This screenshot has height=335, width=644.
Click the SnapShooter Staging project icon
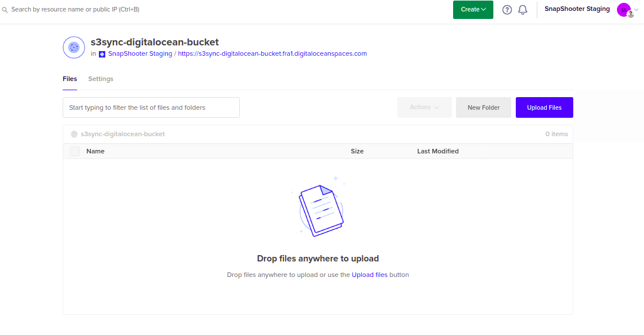click(102, 54)
